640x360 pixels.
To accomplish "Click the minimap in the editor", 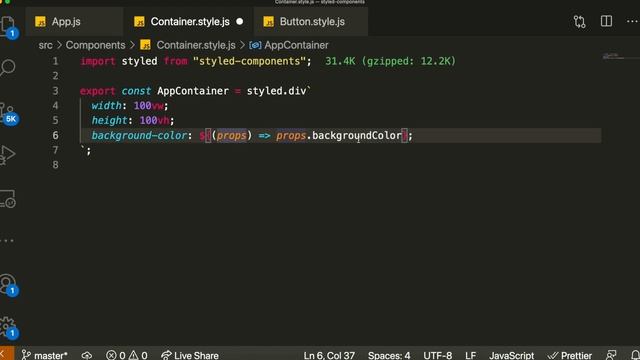I will pos(620,57).
